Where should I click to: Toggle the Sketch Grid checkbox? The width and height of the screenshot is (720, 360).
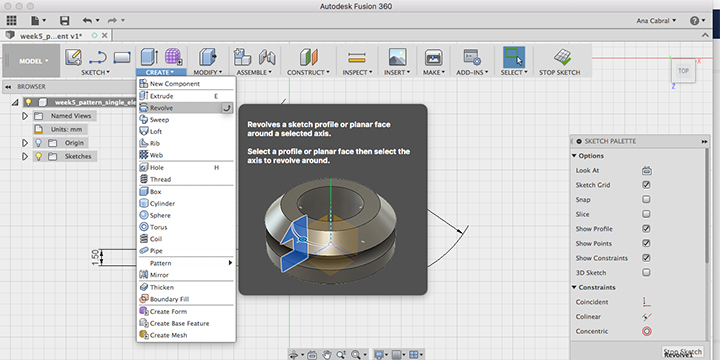647,185
